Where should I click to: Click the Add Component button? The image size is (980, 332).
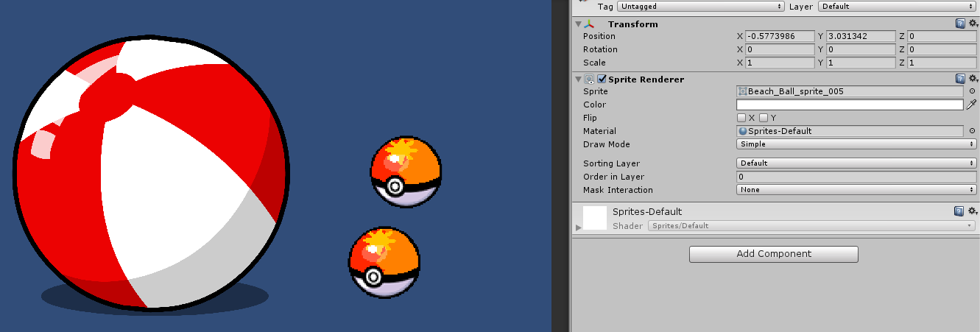click(774, 254)
